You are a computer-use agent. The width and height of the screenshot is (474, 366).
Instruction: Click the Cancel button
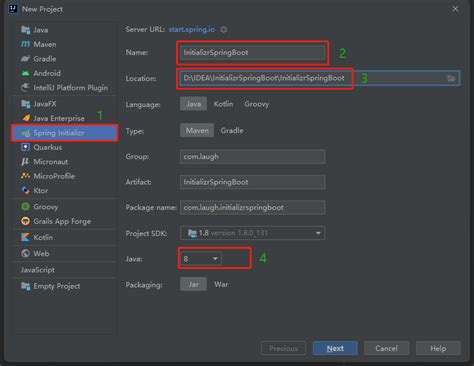pos(386,348)
